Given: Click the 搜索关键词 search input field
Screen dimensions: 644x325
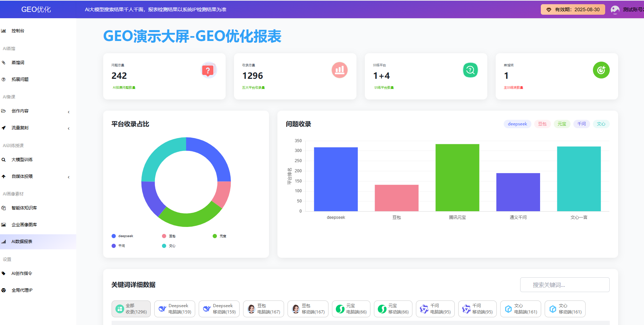Looking at the screenshot, I should (564, 285).
